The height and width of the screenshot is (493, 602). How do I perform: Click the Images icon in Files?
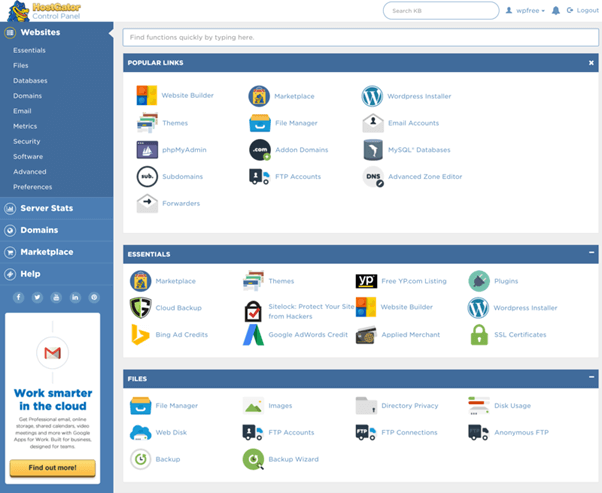coord(253,405)
